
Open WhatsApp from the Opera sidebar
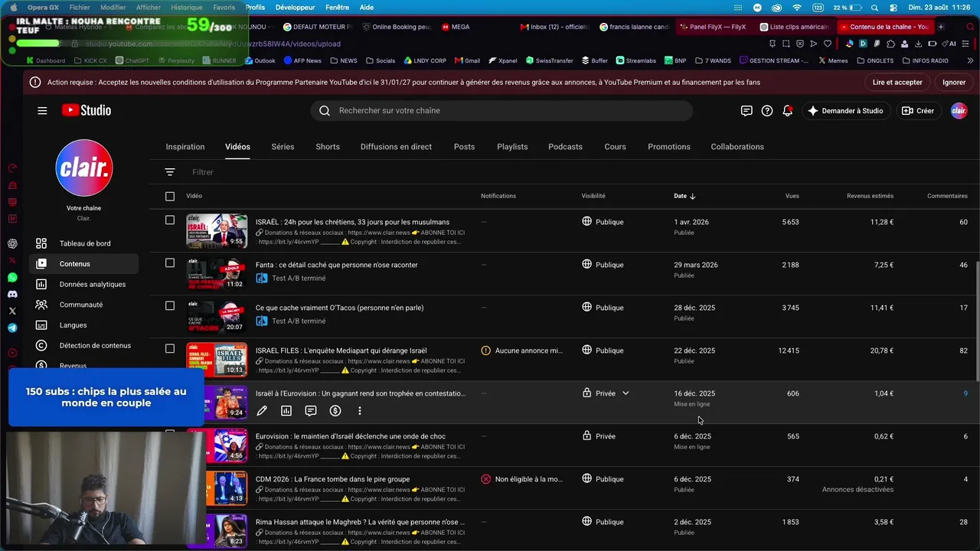12,277
